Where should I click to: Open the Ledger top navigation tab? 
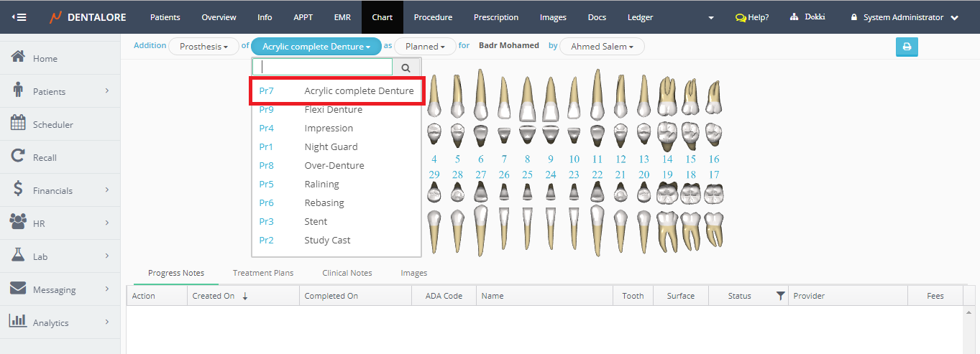click(x=640, y=17)
